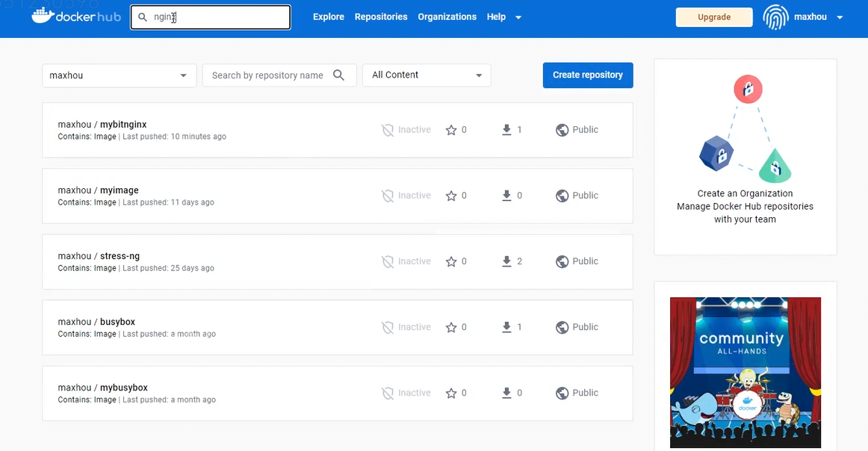Click the globe Public icon on busybox row
This screenshot has height=451, width=868.
562,328
